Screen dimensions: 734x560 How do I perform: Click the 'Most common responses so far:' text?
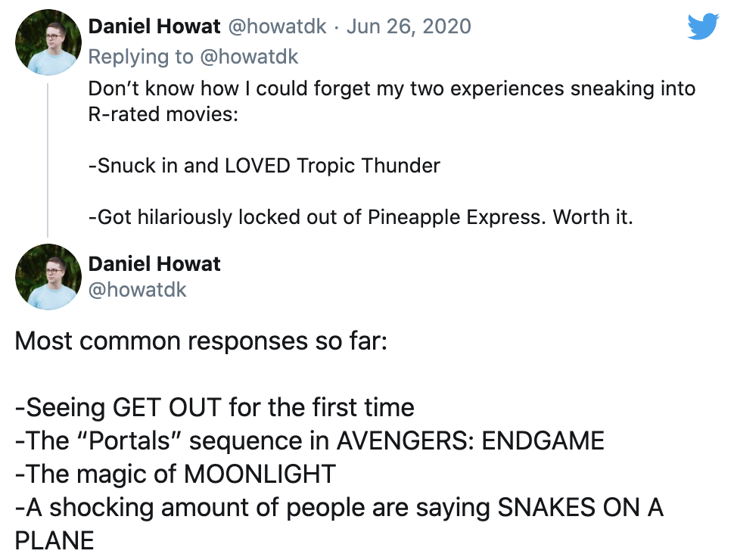[201, 341]
